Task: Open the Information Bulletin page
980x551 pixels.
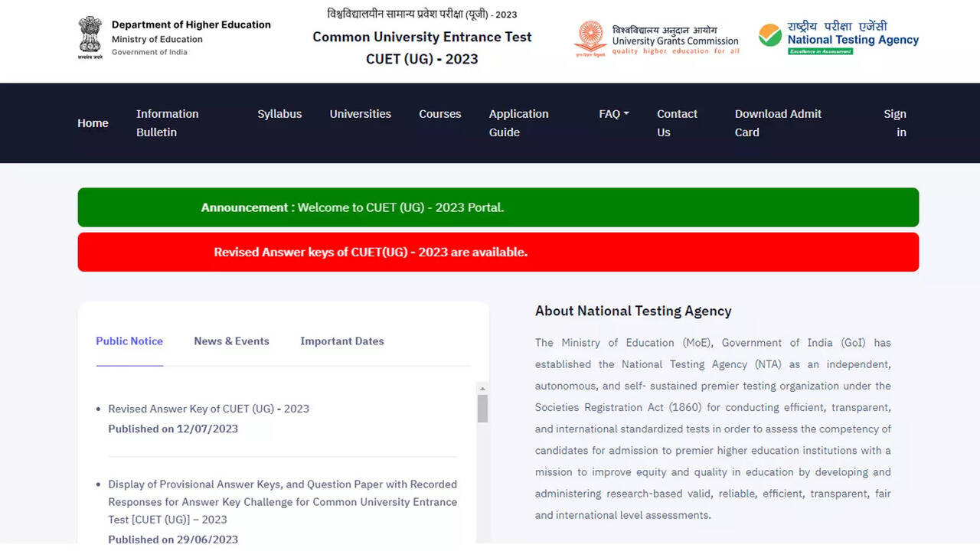Action: pyautogui.click(x=167, y=123)
